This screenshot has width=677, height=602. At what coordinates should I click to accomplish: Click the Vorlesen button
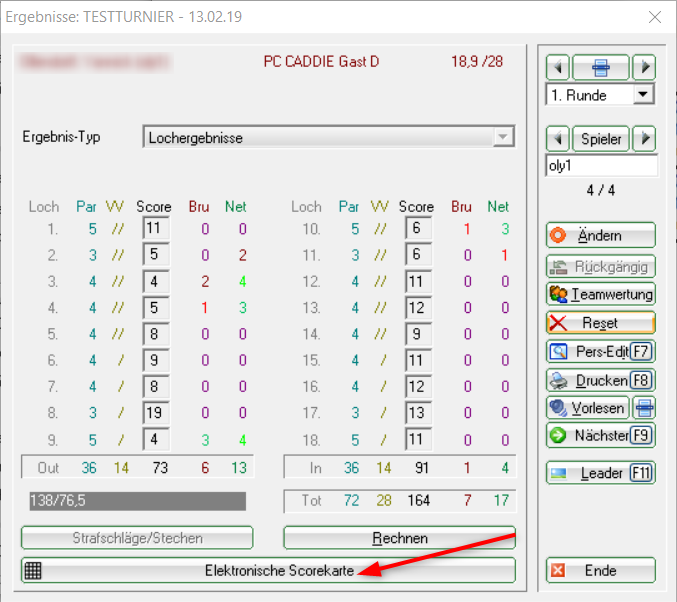588,408
